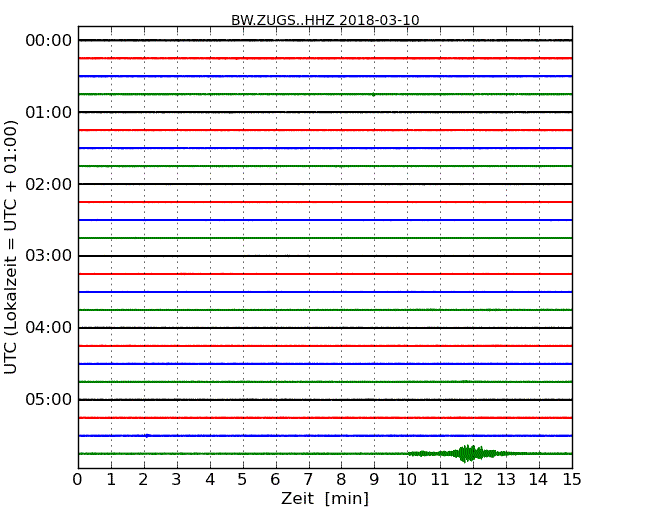This screenshot has height=520, width=650.
Task: Click the small blue blip near minute 2
Action: [x=147, y=435]
